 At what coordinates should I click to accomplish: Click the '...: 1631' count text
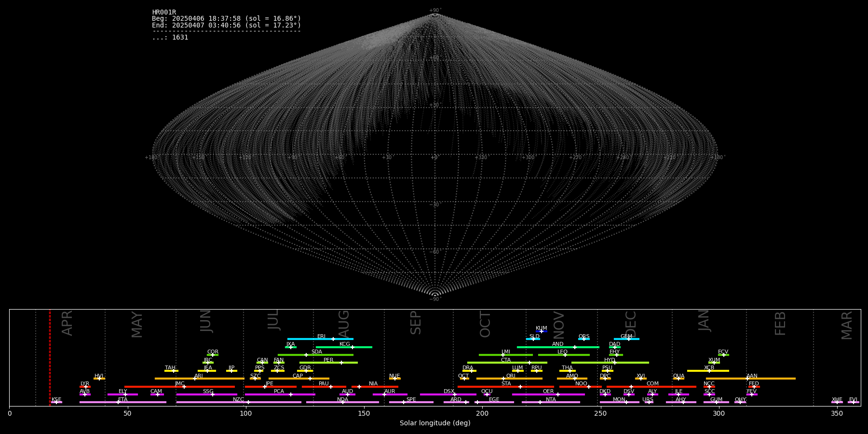[x=170, y=37]
